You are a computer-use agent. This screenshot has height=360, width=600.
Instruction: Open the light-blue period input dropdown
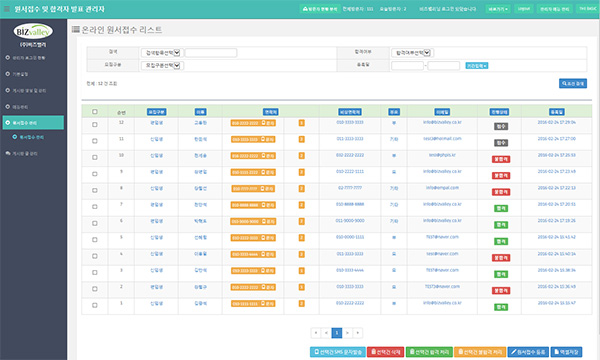(476, 66)
